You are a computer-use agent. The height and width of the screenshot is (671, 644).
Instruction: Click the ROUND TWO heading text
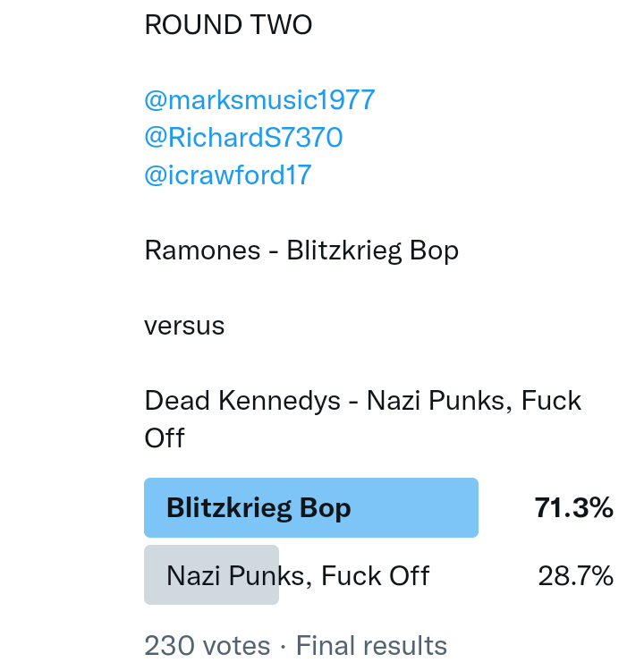(x=228, y=25)
